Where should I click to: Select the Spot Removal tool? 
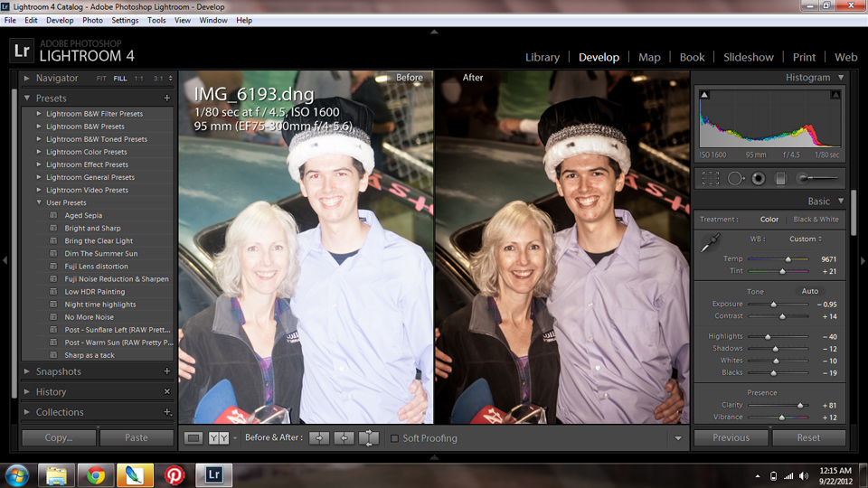pos(735,179)
